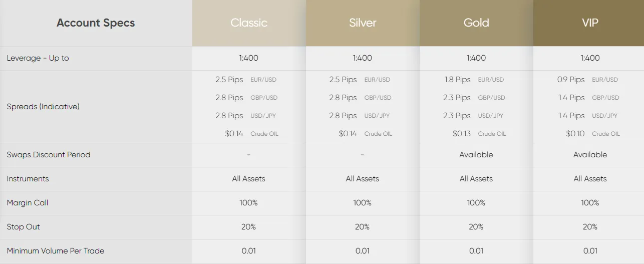
Task: Click the 1.8 Pips EUR/USD Gold spread
Action: click(x=474, y=80)
